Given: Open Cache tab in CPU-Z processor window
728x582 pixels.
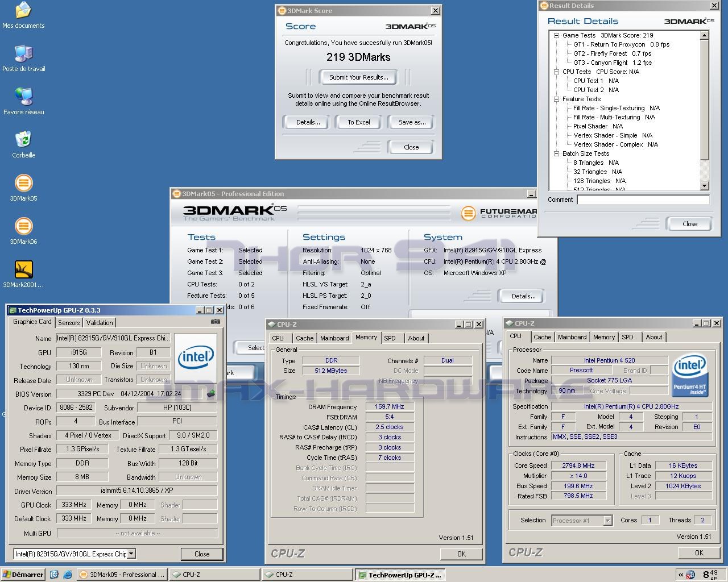Looking at the screenshot, I should coord(542,337).
